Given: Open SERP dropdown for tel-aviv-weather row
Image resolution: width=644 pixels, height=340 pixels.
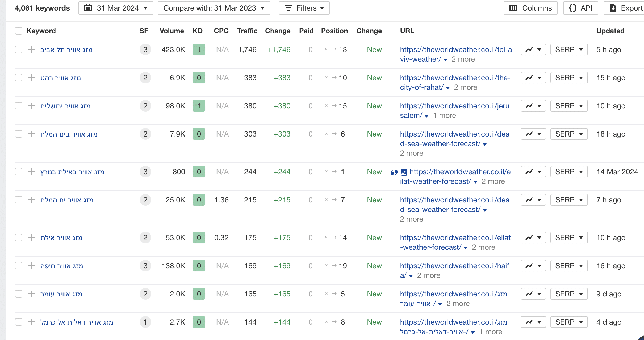Looking at the screenshot, I should point(569,49).
